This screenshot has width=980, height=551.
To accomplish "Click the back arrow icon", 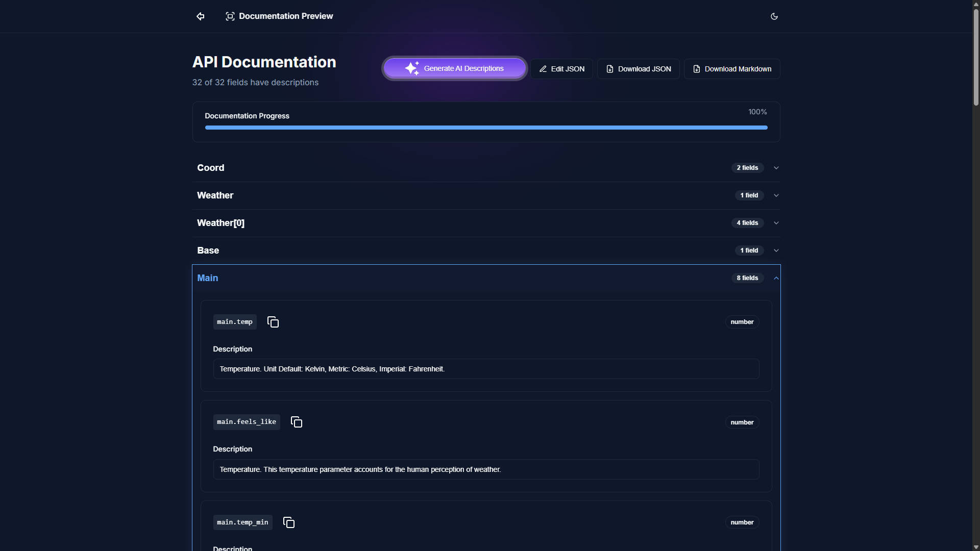I will [201, 16].
